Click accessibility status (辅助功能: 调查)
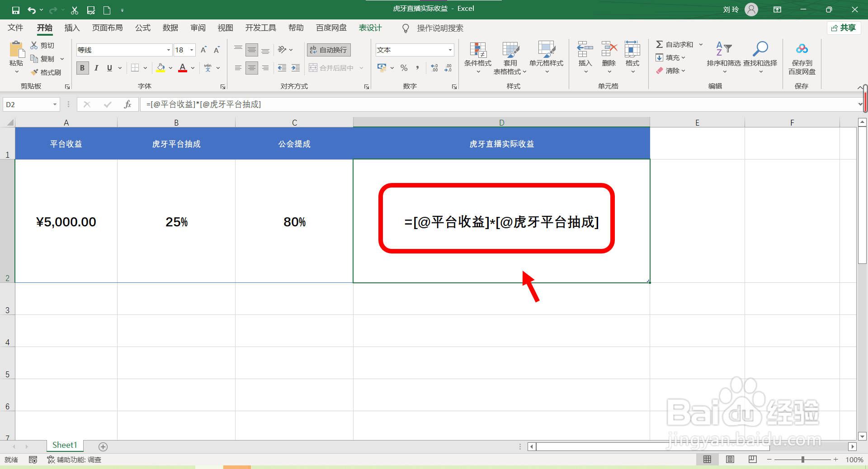868x469 pixels. click(74, 460)
